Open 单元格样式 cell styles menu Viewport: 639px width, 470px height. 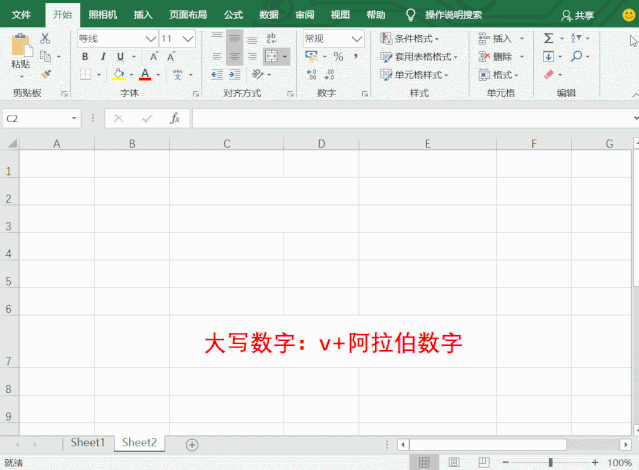pos(414,75)
